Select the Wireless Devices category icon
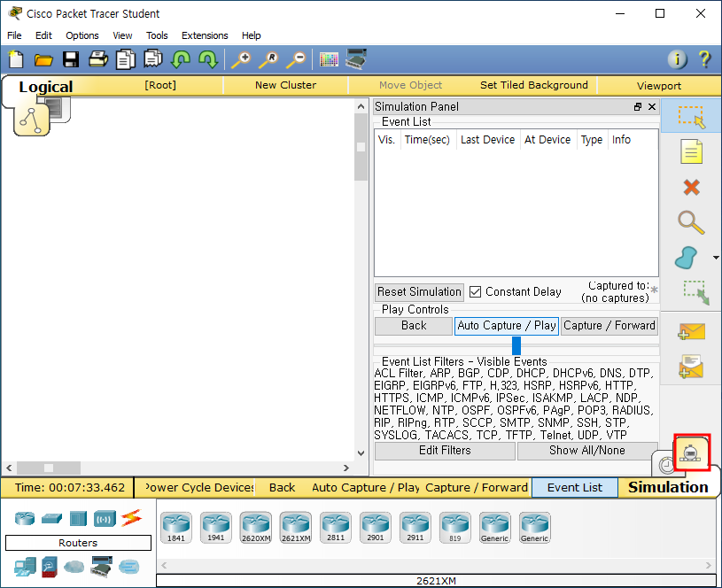The width and height of the screenshot is (722, 588). (x=105, y=519)
